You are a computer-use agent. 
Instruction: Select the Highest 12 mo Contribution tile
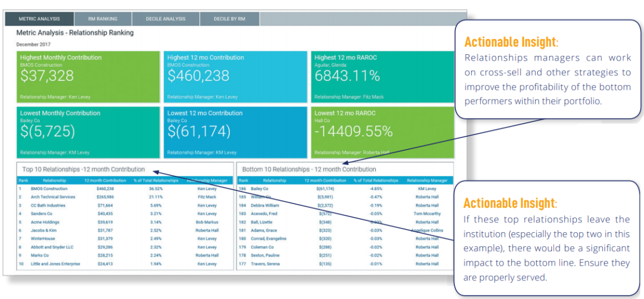pyautogui.click(x=235, y=77)
